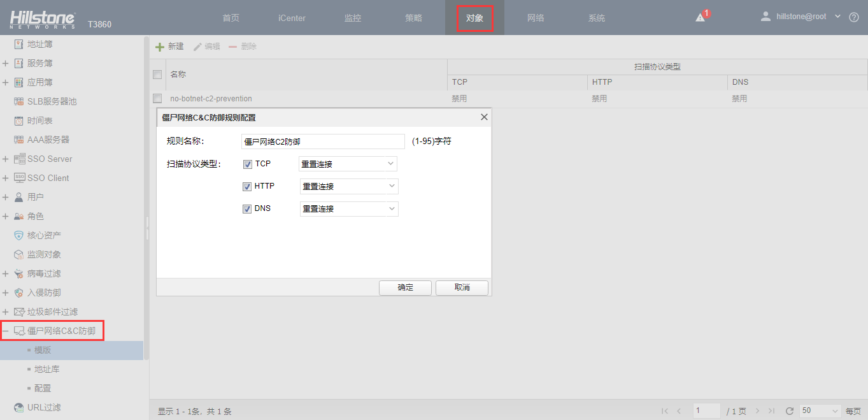Click the SSO Server icon
The image size is (868, 420).
[x=19, y=159]
